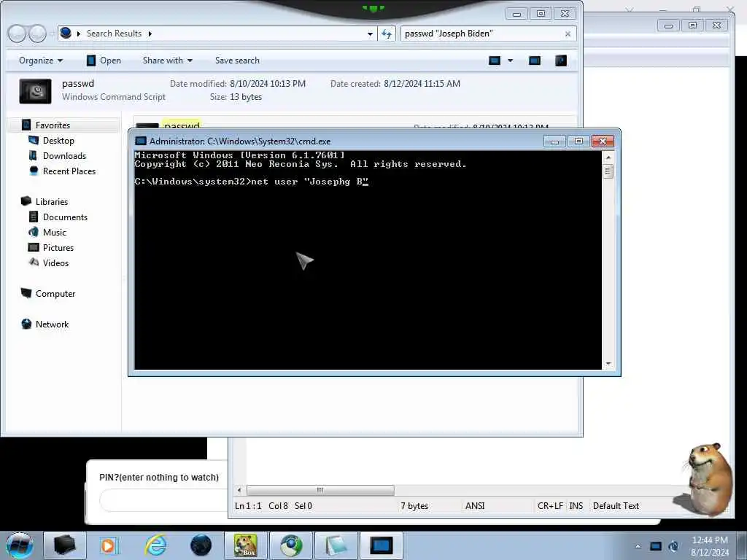Viewport: 747px width, 560px height.
Task: Click the black folder taskbar icon
Action: tap(64, 545)
